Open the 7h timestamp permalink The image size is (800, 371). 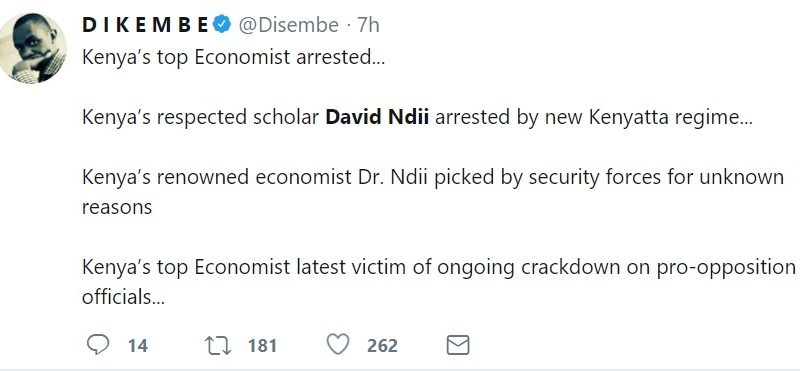point(368,25)
